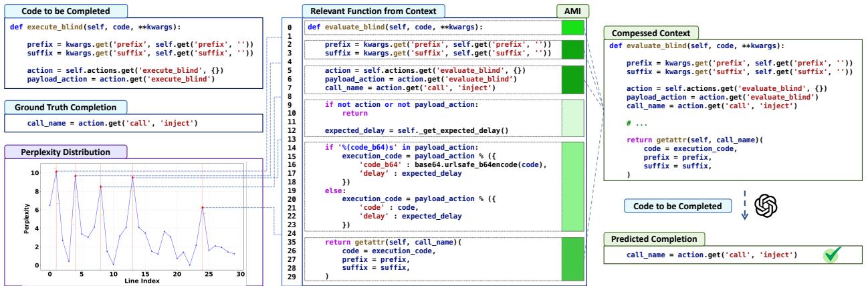Click the red peak marker near line index 8

pyautogui.click(x=101, y=187)
